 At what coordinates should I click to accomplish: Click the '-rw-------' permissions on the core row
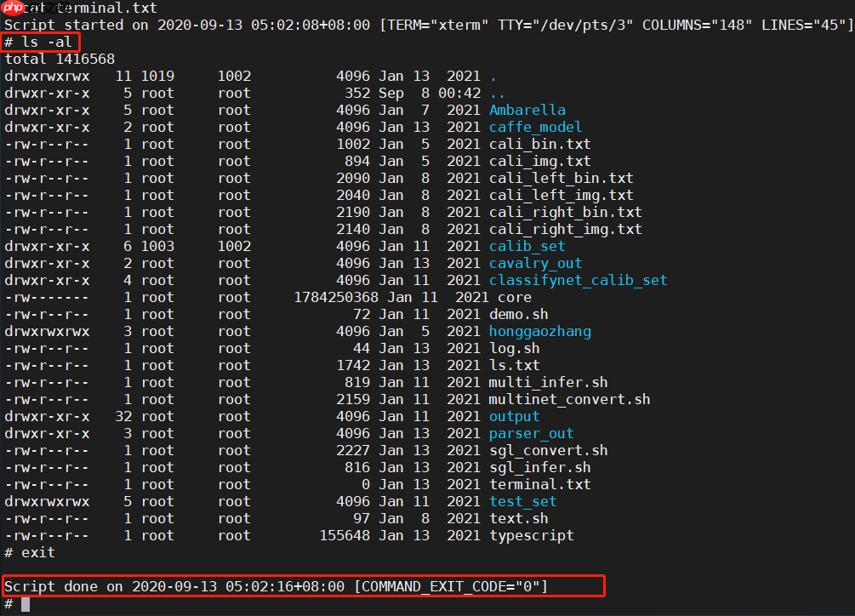coord(46,298)
